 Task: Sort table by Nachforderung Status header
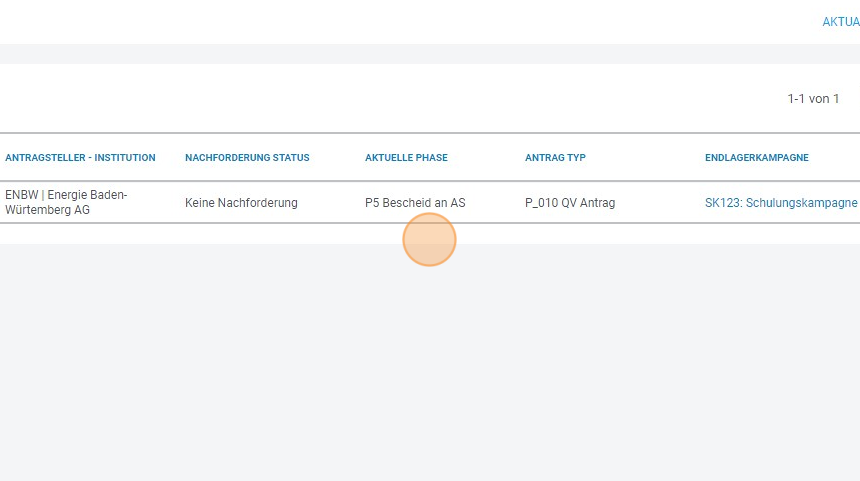click(247, 158)
